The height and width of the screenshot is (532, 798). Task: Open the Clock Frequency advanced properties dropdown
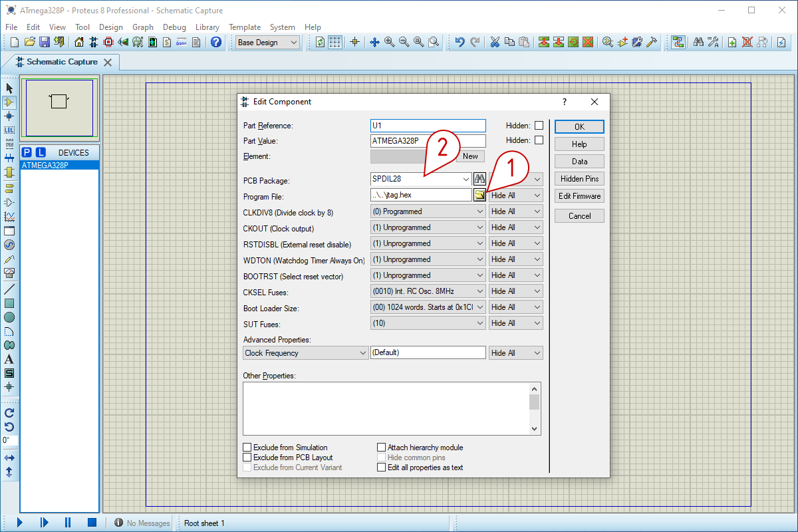[x=306, y=353]
